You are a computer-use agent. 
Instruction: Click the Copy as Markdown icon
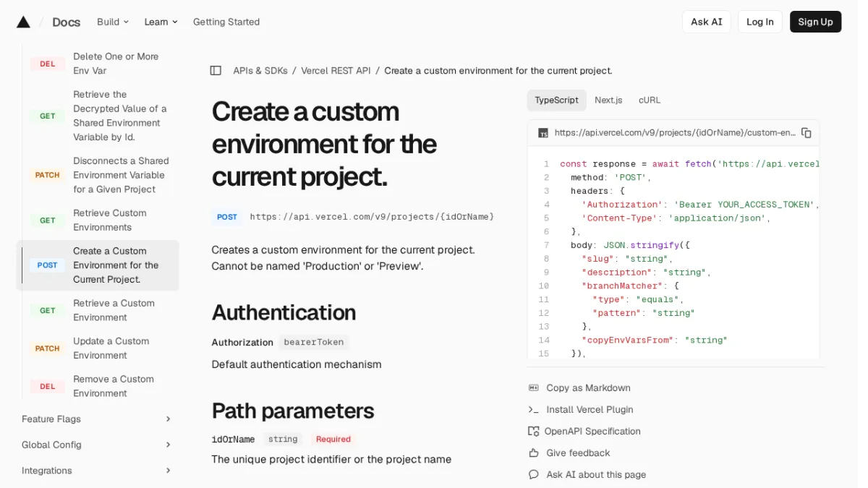pos(534,388)
